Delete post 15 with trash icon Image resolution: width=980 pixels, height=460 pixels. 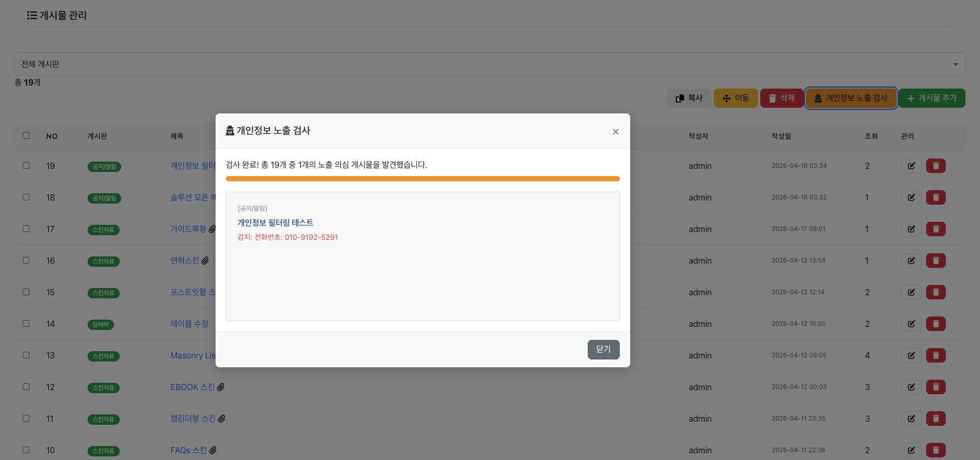[x=936, y=292]
